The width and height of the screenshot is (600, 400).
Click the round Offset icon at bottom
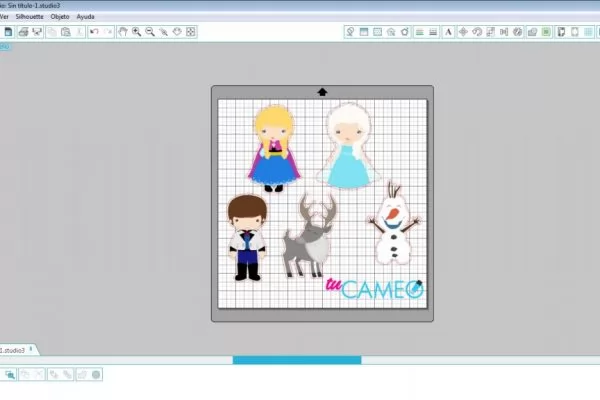pos(96,374)
